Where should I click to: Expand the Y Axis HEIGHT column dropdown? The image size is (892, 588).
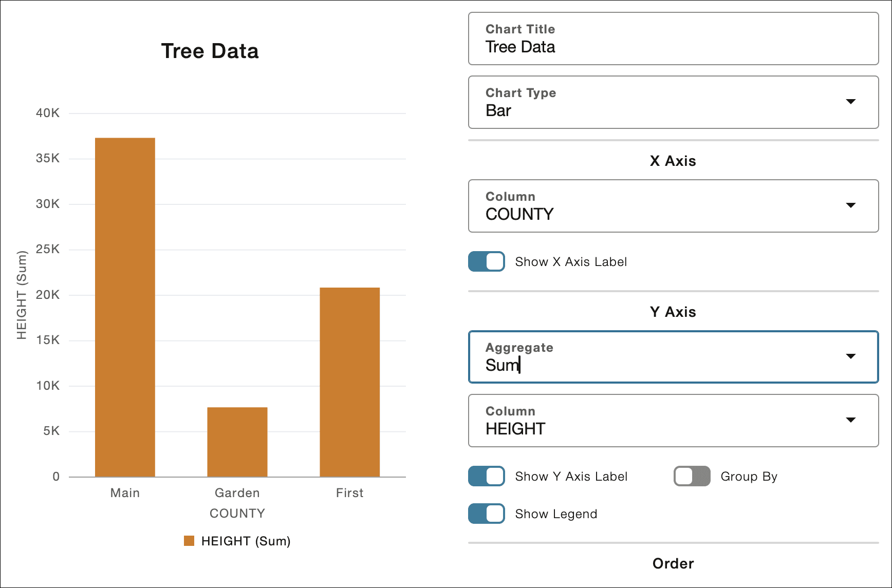[850, 420]
